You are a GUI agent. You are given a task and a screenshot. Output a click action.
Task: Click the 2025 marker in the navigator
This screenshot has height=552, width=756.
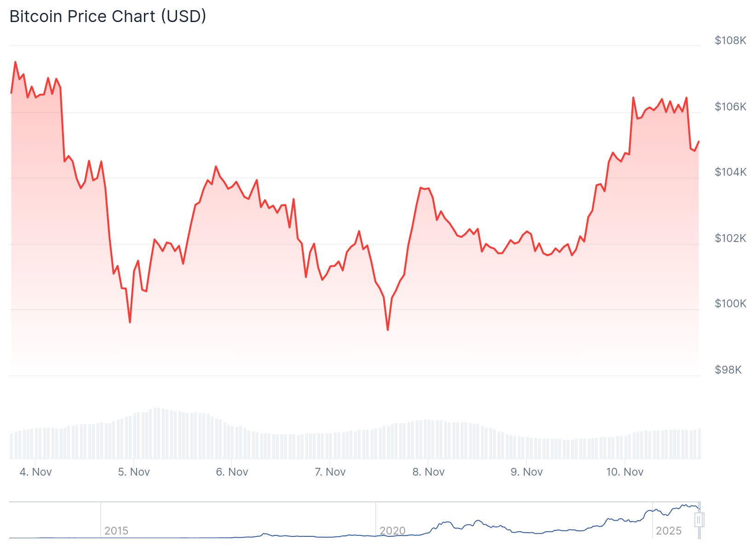coord(668,530)
